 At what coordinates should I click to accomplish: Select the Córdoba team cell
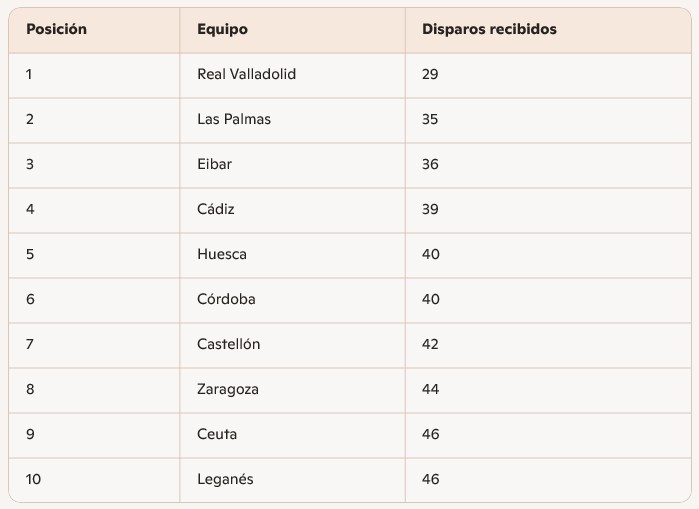[x=226, y=300]
